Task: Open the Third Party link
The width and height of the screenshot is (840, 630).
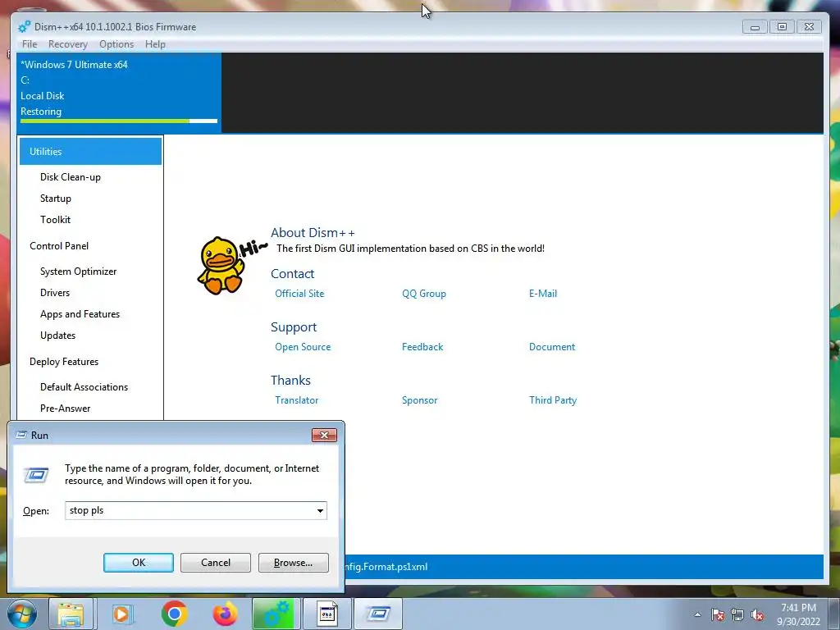Action: [x=553, y=400]
